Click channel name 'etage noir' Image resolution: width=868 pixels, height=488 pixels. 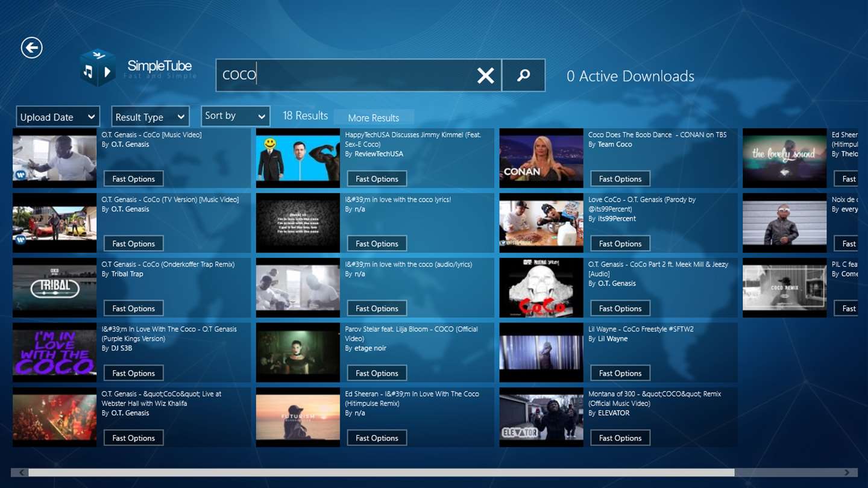tap(370, 348)
